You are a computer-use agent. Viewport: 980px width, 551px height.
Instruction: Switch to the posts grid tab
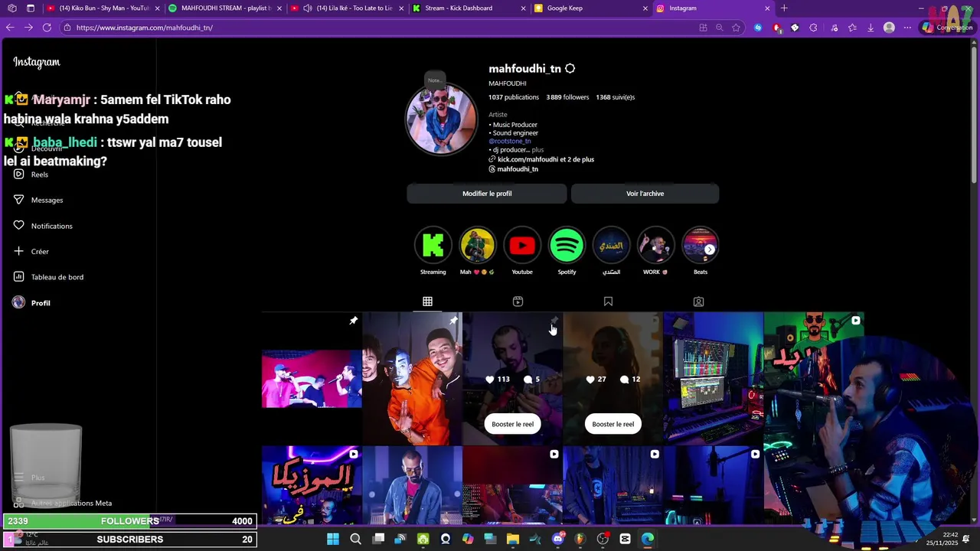[427, 302]
